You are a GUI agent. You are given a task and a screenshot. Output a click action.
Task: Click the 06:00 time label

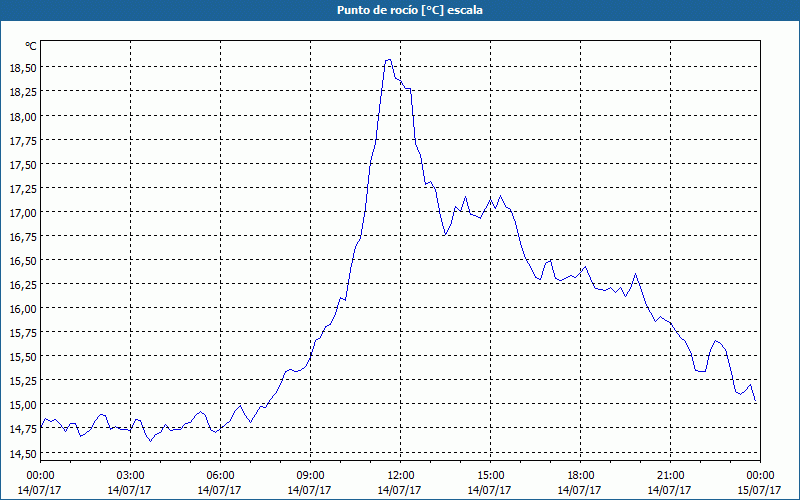click(x=220, y=476)
